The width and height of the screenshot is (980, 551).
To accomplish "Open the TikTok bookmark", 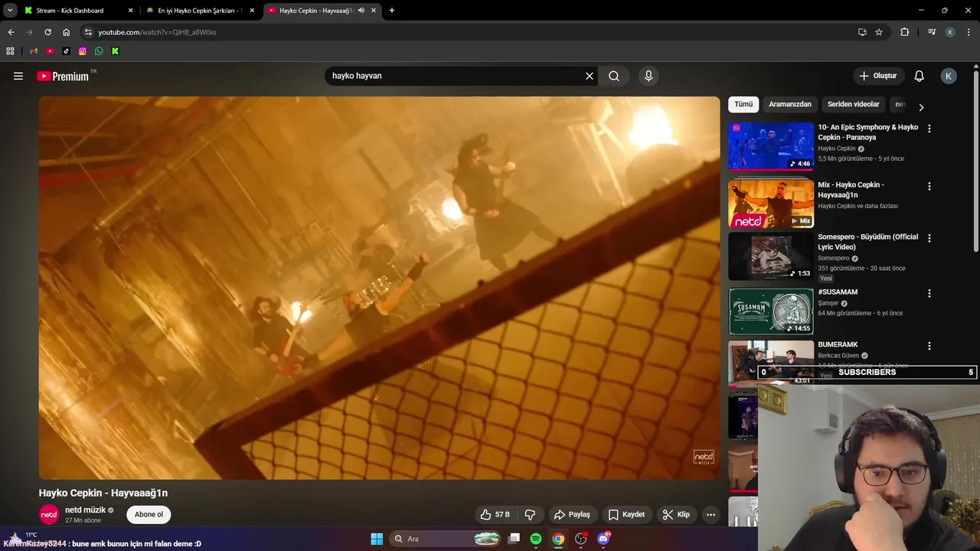I will point(66,51).
